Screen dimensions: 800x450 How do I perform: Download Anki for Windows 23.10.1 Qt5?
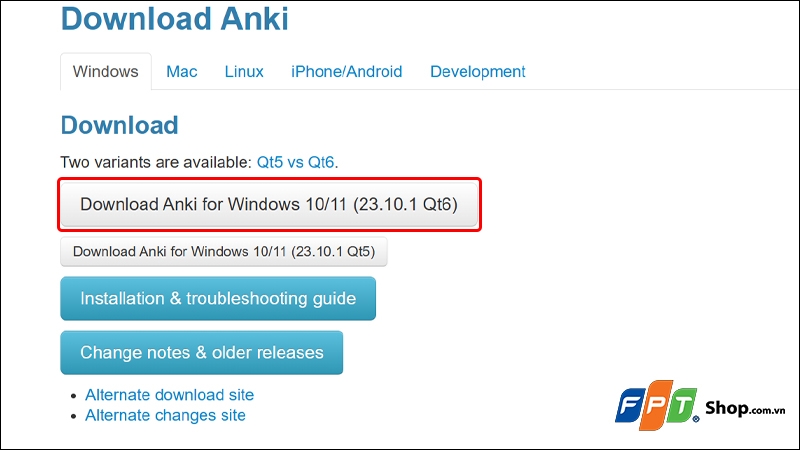point(224,252)
